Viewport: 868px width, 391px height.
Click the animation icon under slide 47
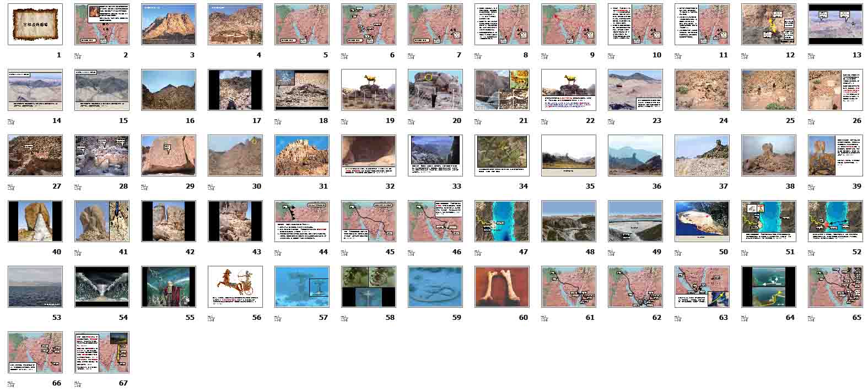[478, 252]
